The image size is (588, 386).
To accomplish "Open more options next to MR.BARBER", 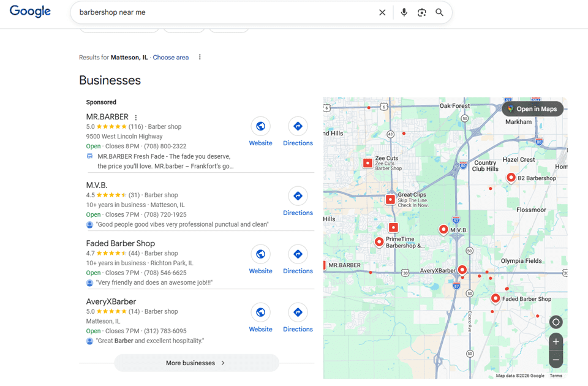I will pos(136,118).
